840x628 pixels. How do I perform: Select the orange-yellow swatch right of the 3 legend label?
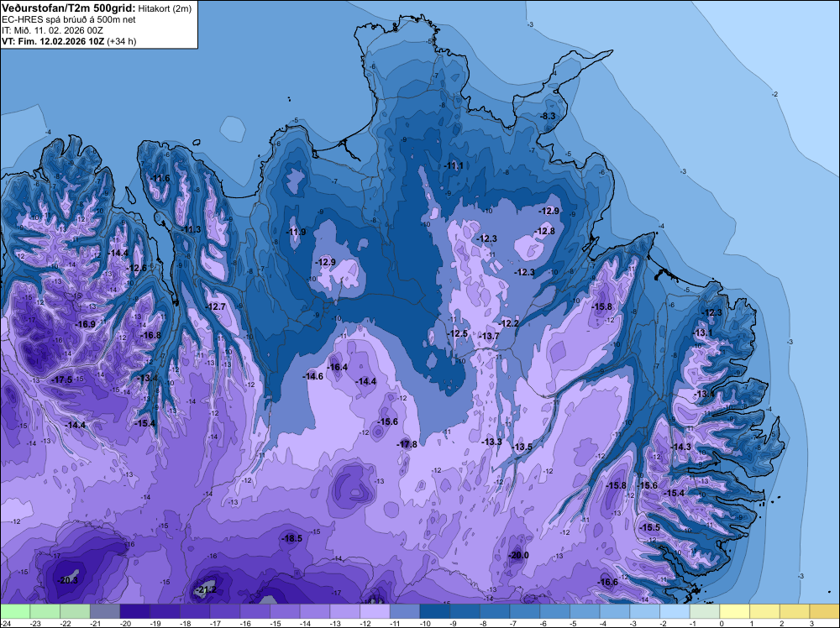pyautogui.click(x=825, y=611)
